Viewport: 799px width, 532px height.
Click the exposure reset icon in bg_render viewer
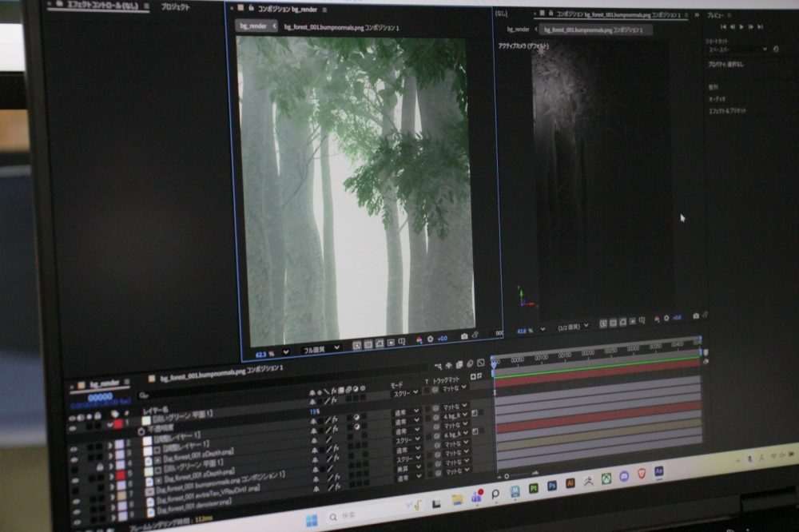[x=431, y=339]
